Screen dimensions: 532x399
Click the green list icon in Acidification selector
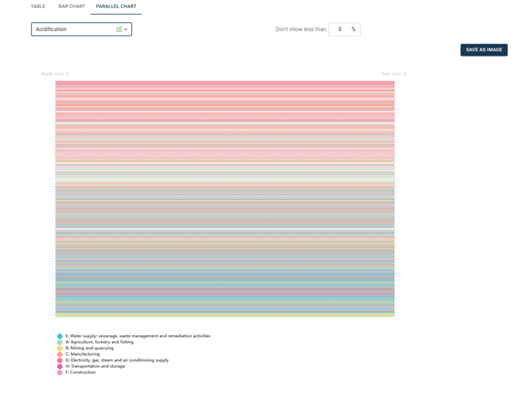119,30
